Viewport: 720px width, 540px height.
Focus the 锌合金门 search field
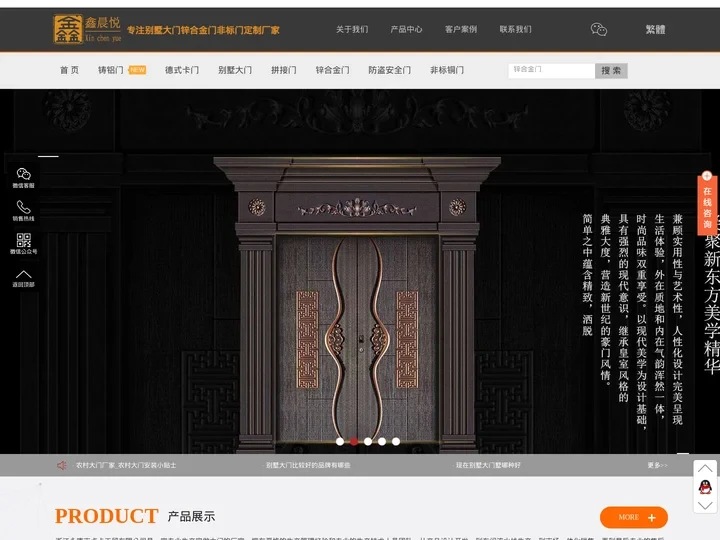pos(551,70)
